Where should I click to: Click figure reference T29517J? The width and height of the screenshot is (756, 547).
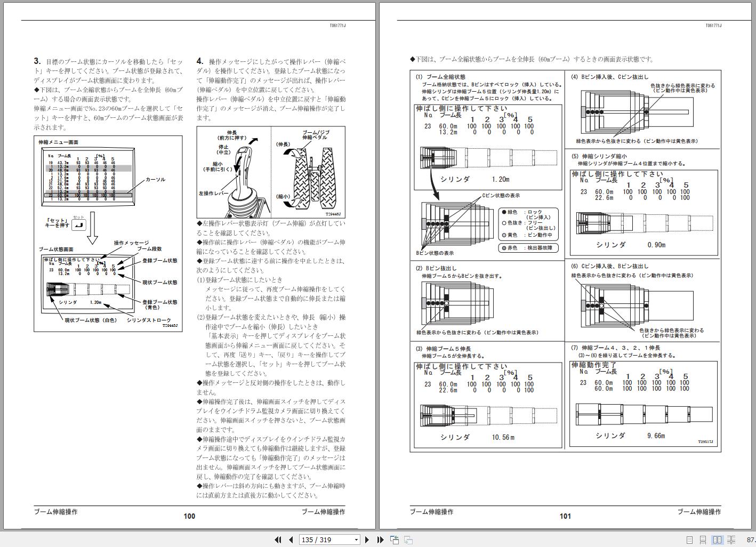click(x=705, y=442)
